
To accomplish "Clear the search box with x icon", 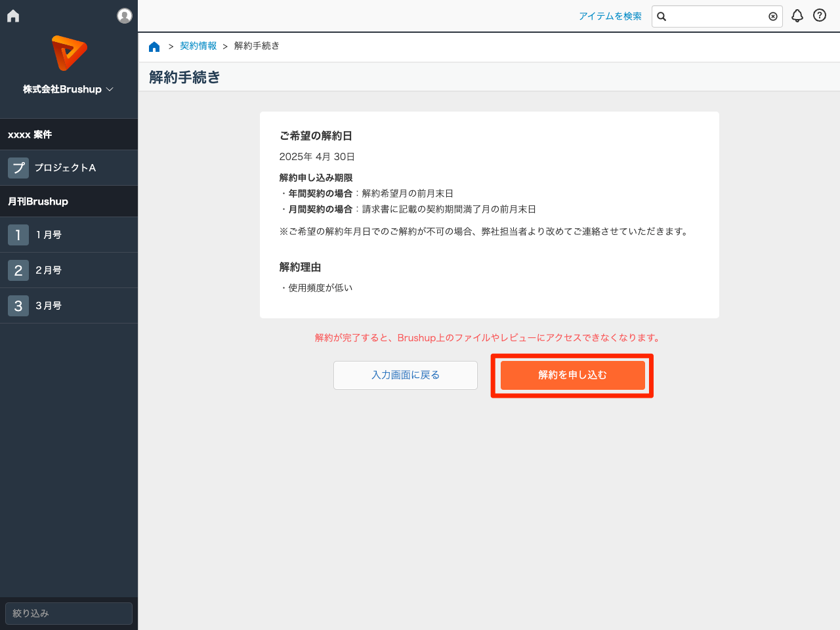I will coord(773,16).
